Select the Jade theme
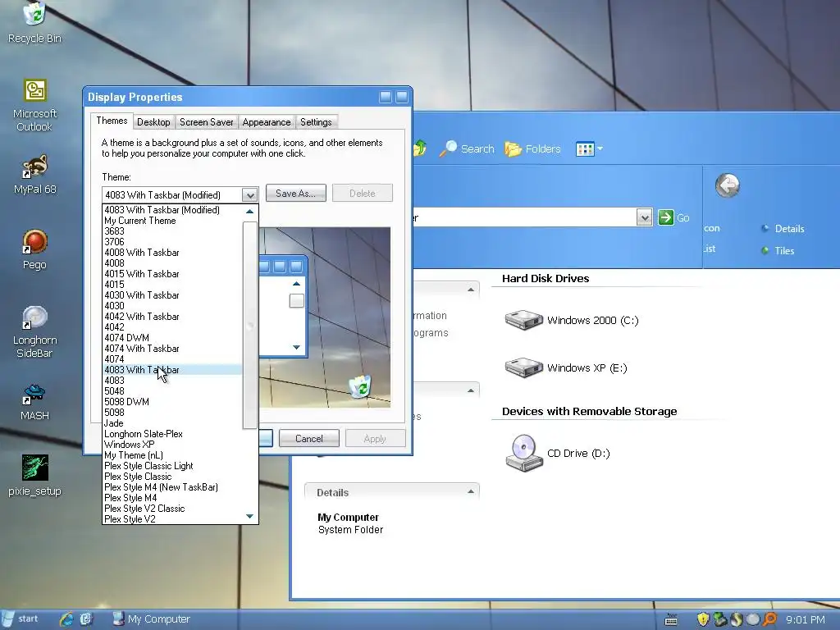 click(172, 423)
